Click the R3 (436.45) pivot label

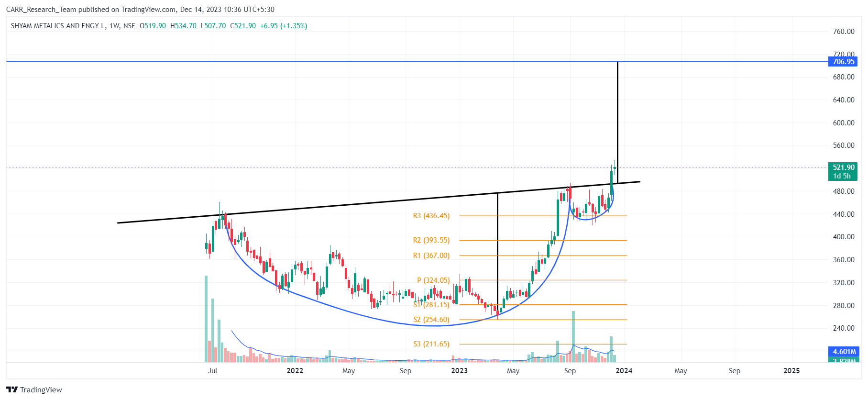pyautogui.click(x=431, y=216)
